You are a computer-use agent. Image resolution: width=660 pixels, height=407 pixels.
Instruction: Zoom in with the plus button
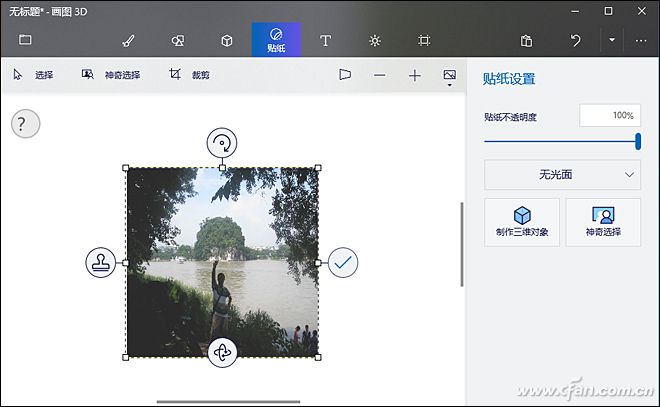(x=415, y=75)
